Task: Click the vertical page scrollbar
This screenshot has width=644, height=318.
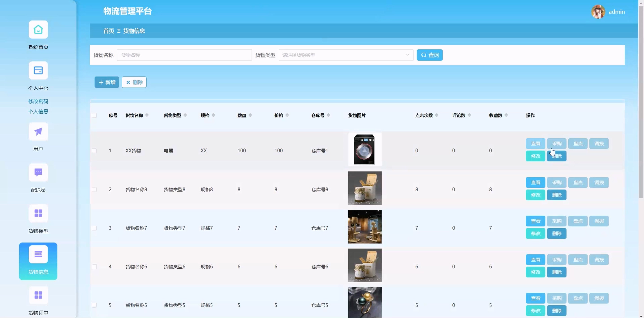Action: pos(641,100)
